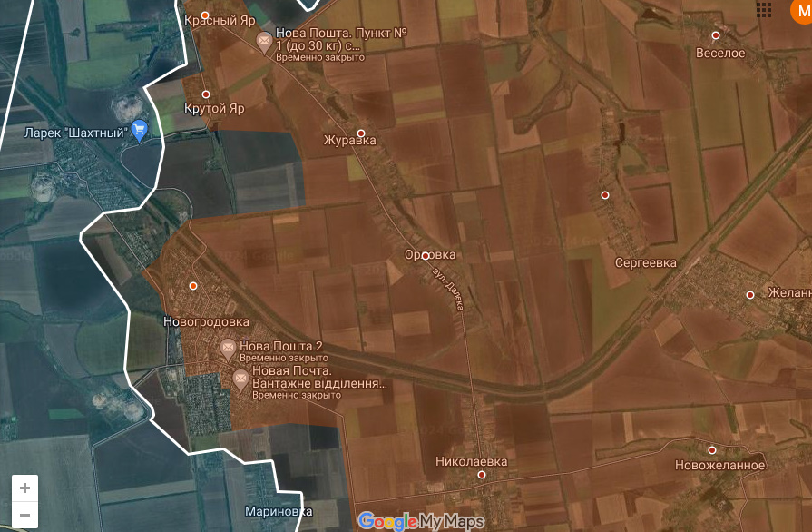Click the Веселое red marker
The height and width of the screenshot is (532, 812).
click(716, 35)
